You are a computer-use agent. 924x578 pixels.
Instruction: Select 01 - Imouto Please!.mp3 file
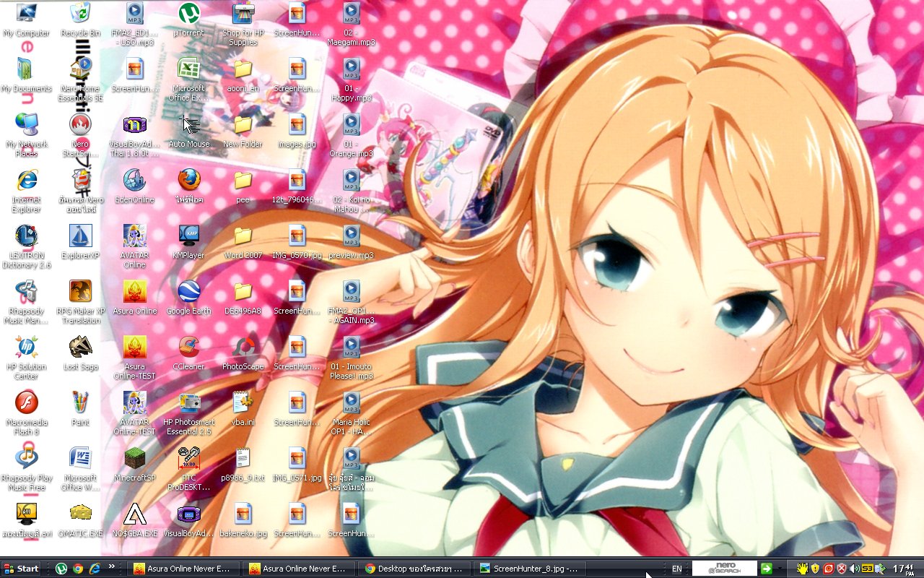coord(351,358)
